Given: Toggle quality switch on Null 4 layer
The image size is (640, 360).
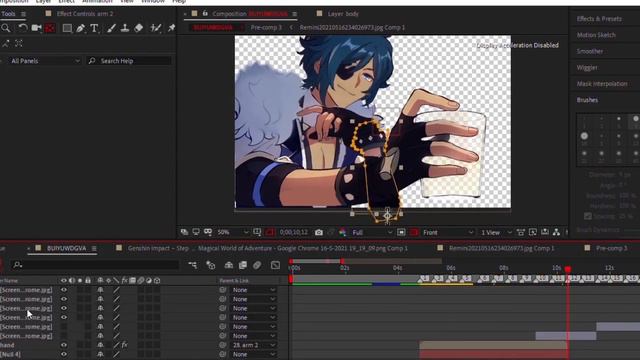Looking at the screenshot, I should [x=116, y=354].
